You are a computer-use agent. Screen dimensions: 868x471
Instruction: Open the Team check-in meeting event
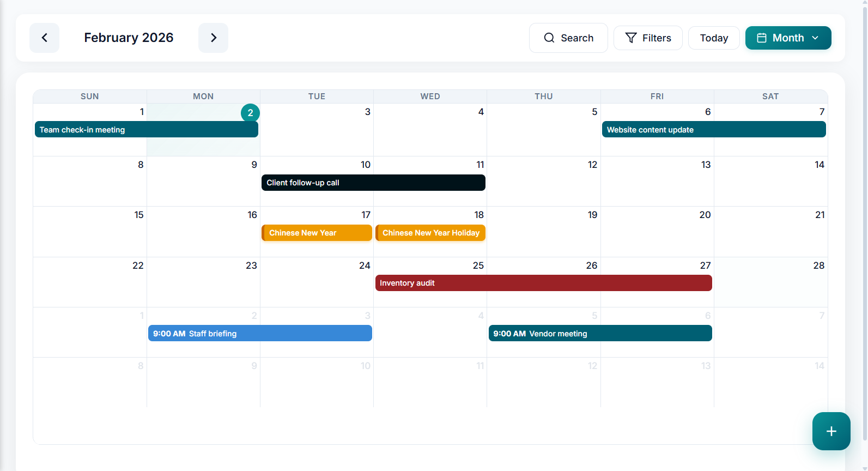pos(146,130)
